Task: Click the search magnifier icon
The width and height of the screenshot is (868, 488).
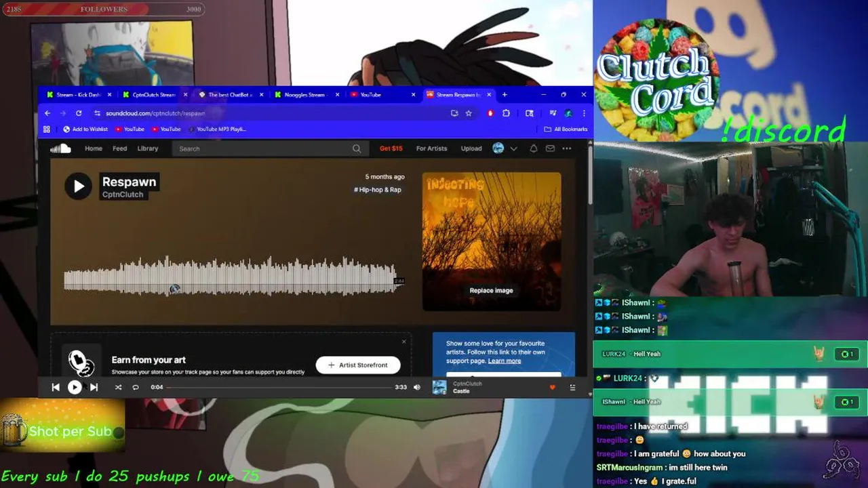Action: (x=357, y=148)
